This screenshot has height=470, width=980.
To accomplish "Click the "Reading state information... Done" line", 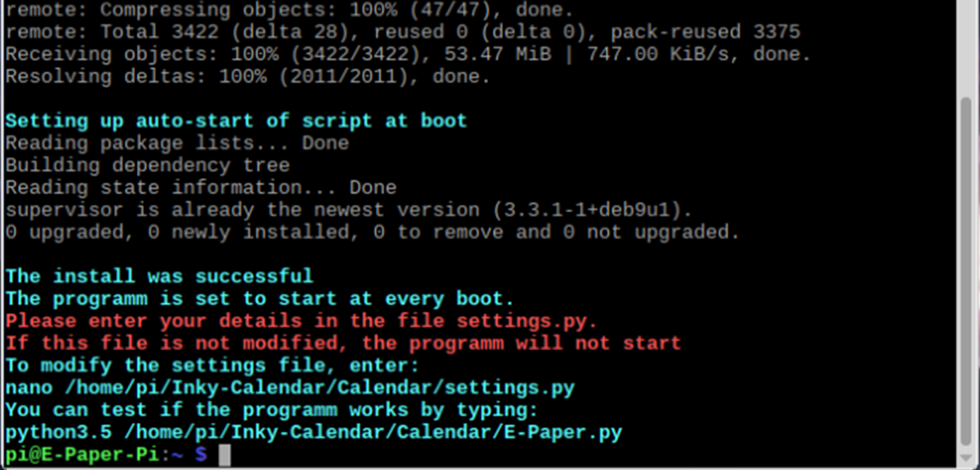I will click(x=200, y=187).
